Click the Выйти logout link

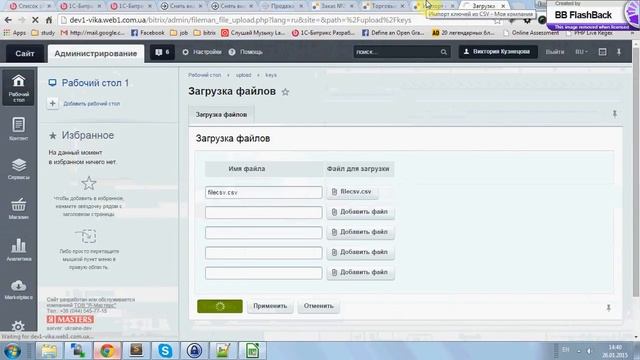[x=555, y=52]
